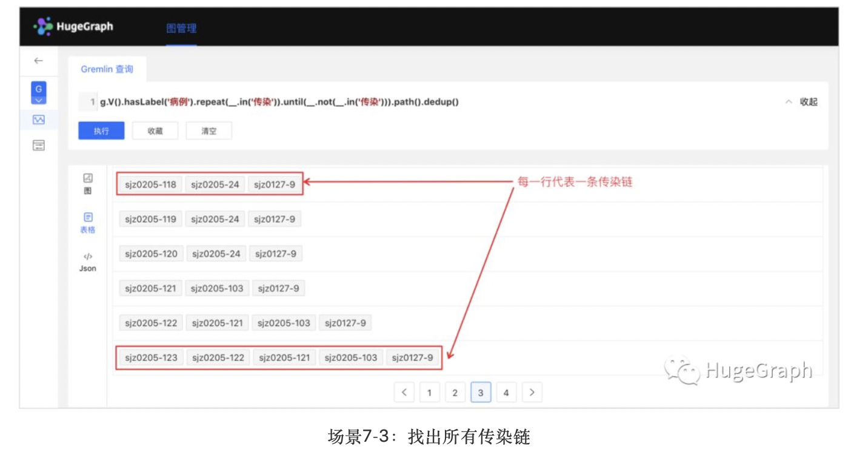Switch results to Json view
The image size is (868, 466).
[88, 262]
